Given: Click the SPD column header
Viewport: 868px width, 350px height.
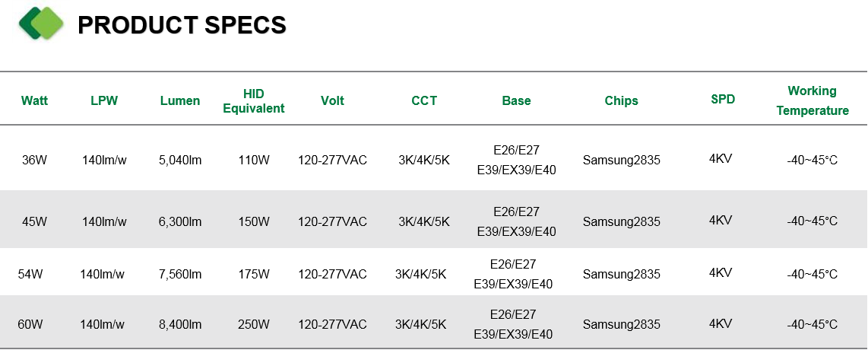Looking at the screenshot, I should [723, 99].
